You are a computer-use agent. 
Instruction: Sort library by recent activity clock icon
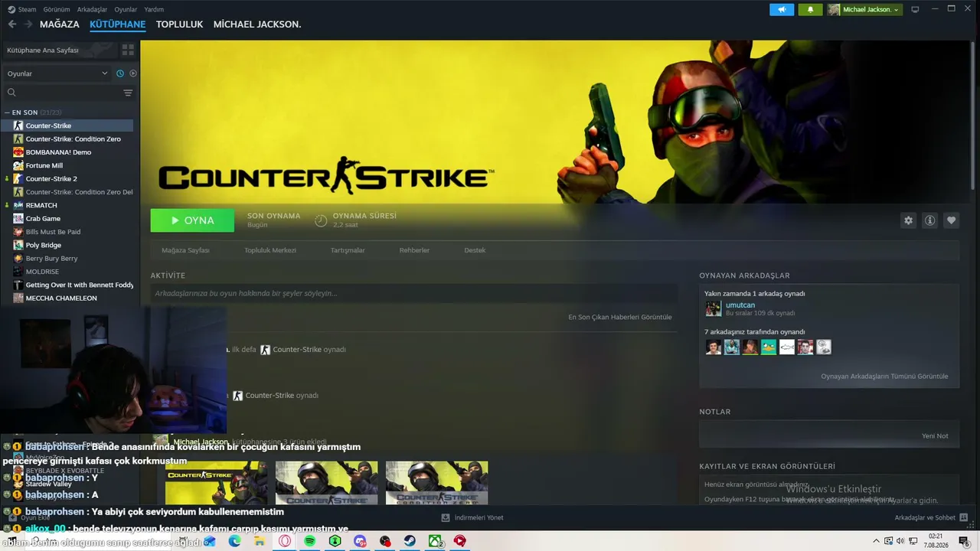pos(120,73)
